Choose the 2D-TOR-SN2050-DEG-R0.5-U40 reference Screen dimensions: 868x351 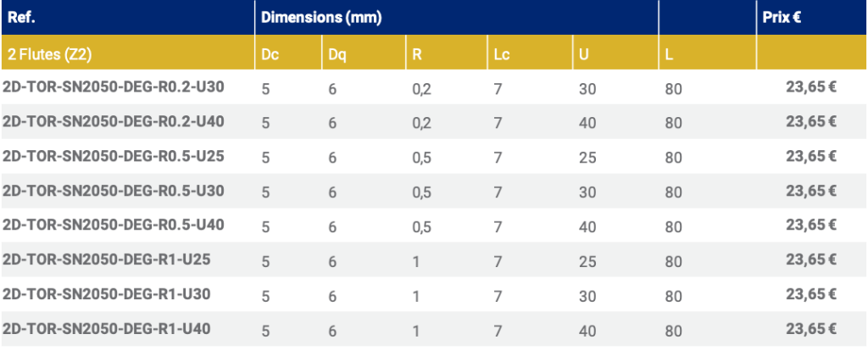click(113, 225)
